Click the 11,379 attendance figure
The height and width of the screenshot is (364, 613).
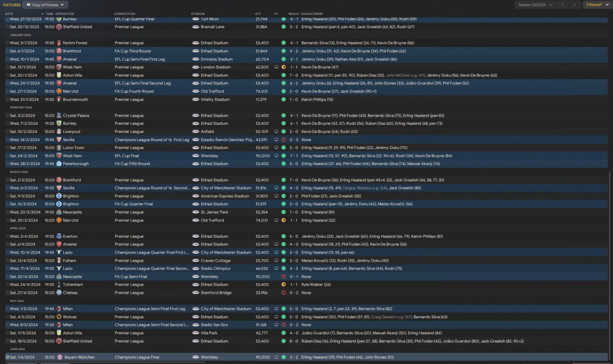261,99
